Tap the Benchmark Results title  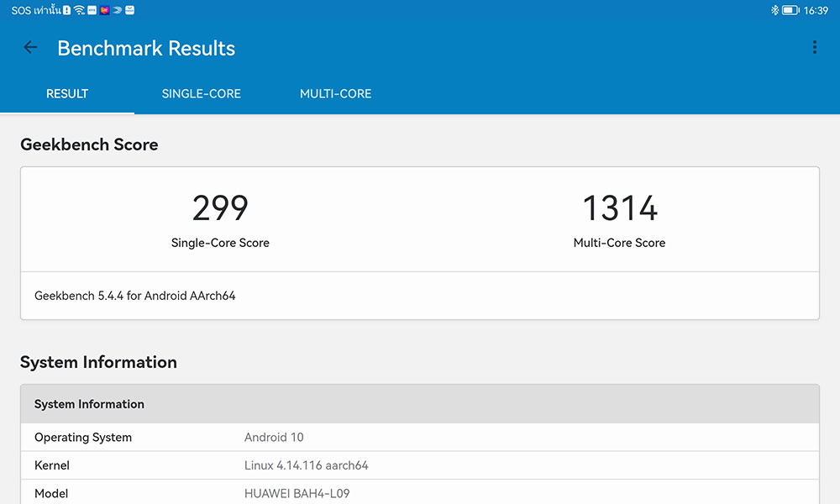(x=146, y=48)
